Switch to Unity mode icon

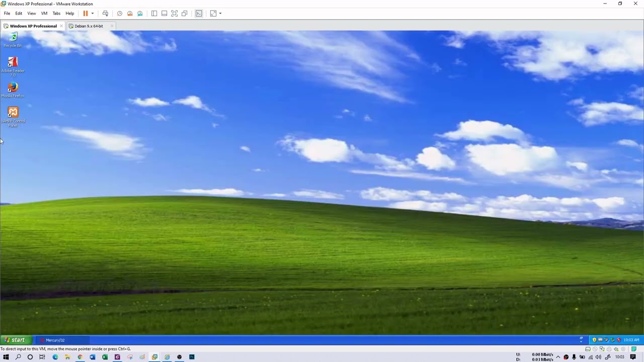click(184, 14)
